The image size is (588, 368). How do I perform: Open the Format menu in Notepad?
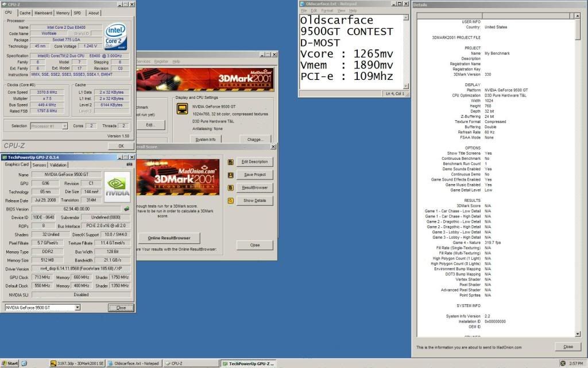327,11
